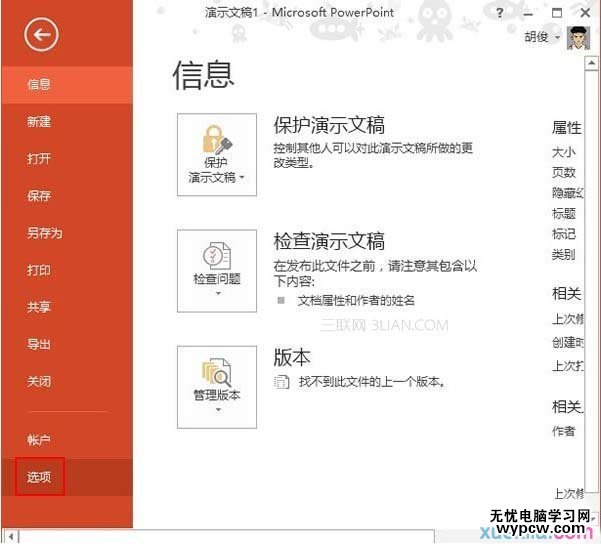
Task: Click the 保护演示文稿 section heading
Action: coord(329,125)
